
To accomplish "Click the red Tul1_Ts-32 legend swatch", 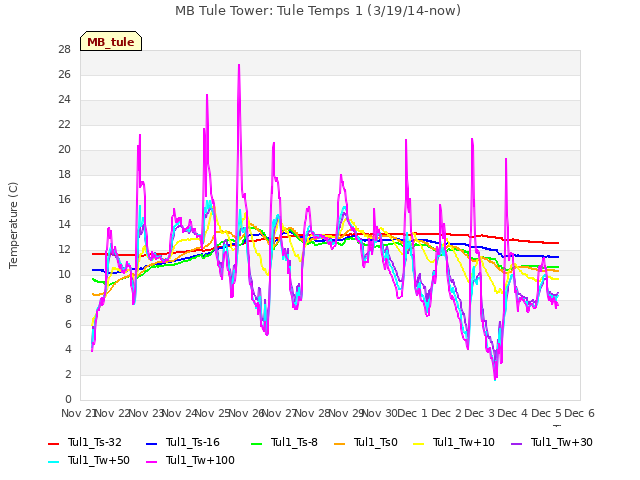I will [x=53, y=444].
